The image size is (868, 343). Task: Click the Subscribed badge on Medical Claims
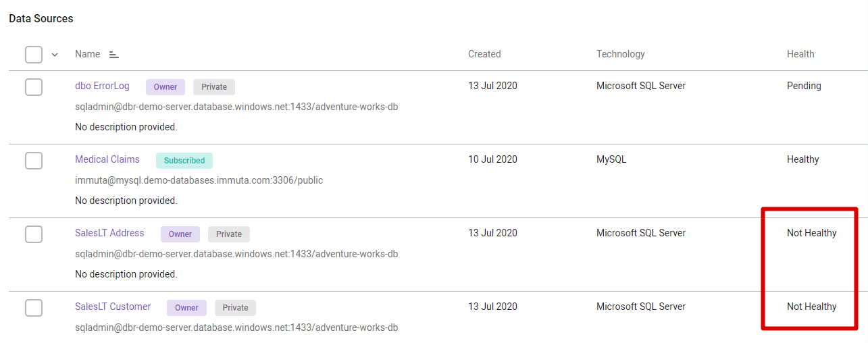tap(184, 161)
